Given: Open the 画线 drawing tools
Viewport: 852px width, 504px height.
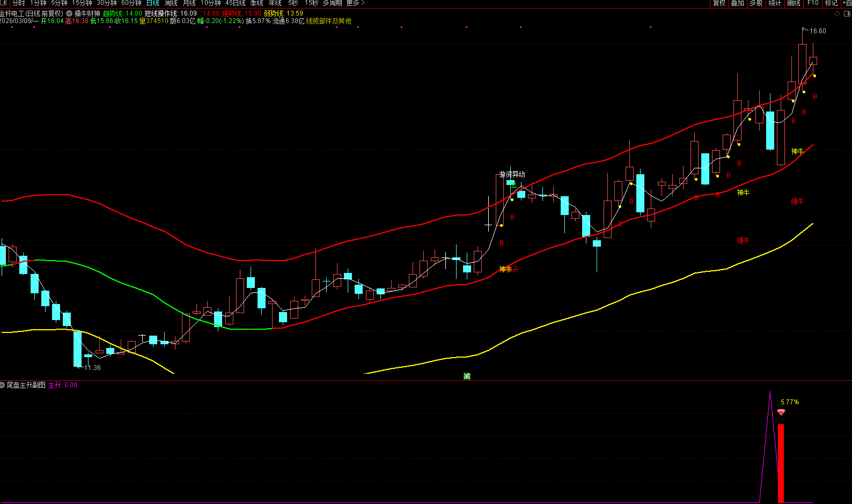Looking at the screenshot, I should [794, 3].
